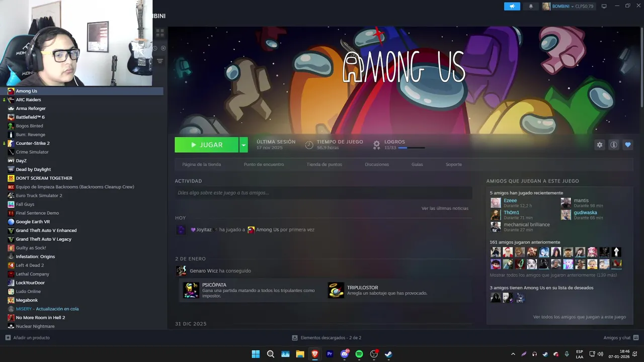Switch library to grid view icon
The image size is (644, 362).
coord(160,33)
